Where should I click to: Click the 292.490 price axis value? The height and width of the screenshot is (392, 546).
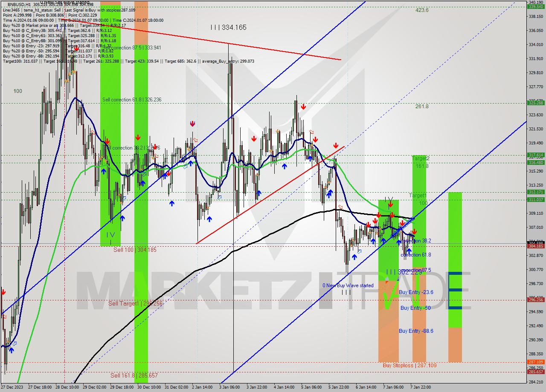536,326
